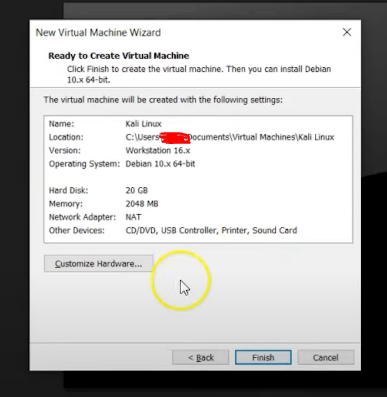Cancel the New Virtual Machine Wizard
This screenshot has height=397, width=387.
pos(325,357)
